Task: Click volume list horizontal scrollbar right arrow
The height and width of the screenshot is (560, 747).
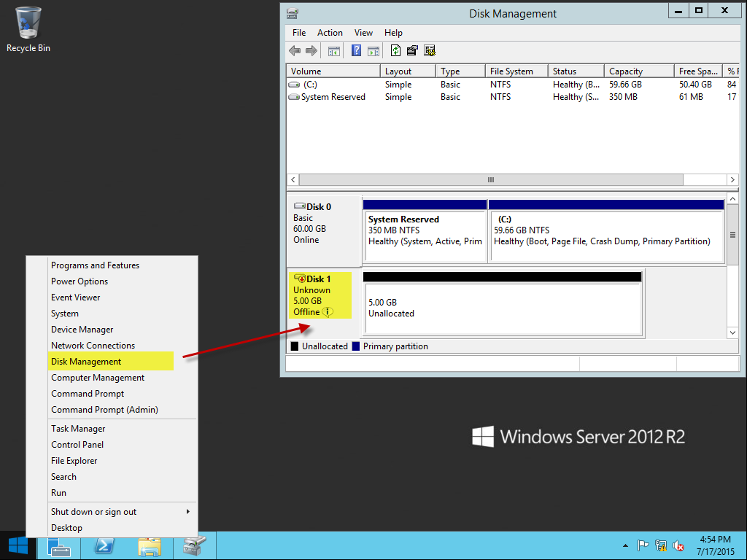Action: [x=732, y=180]
